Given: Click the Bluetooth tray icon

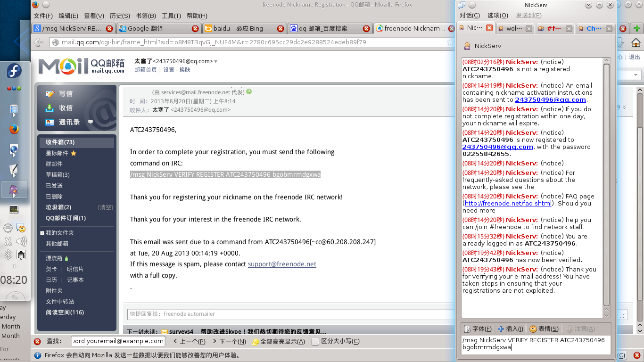Looking at the screenshot, I should click(8, 255).
